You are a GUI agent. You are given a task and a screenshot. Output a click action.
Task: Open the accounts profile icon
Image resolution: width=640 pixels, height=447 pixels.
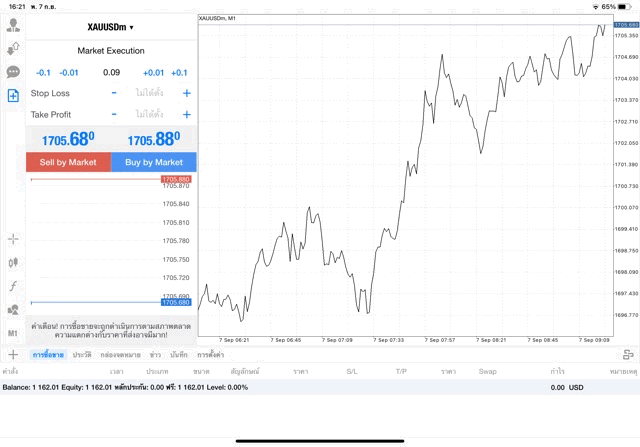(13, 25)
